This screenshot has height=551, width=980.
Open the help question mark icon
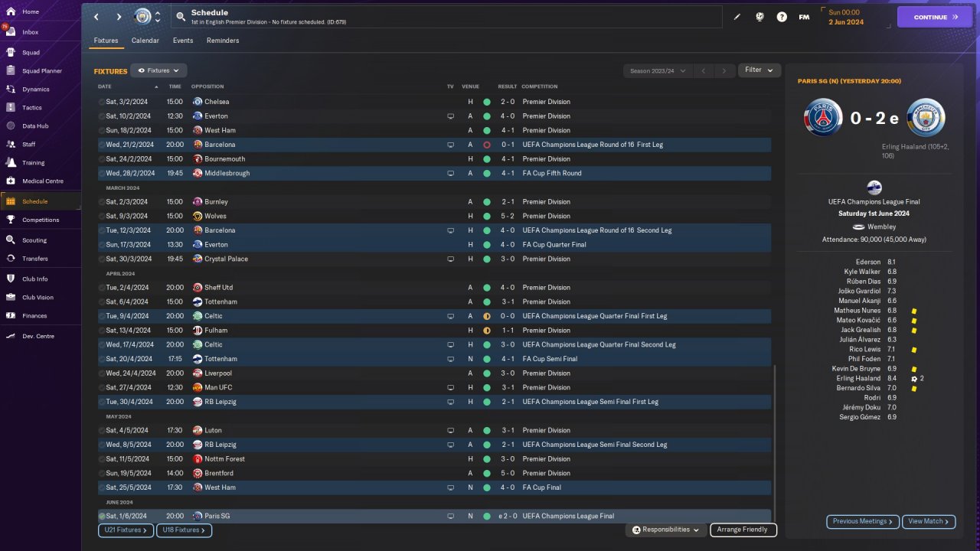click(782, 17)
